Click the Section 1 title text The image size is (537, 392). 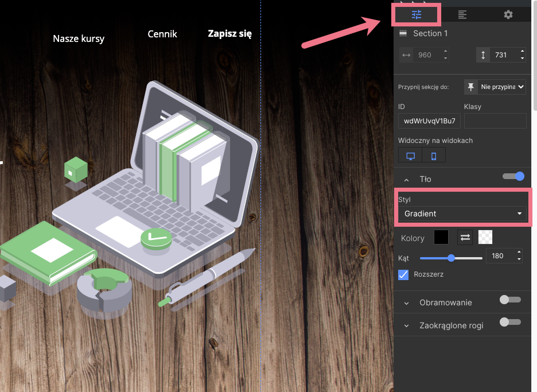[x=430, y=33]
